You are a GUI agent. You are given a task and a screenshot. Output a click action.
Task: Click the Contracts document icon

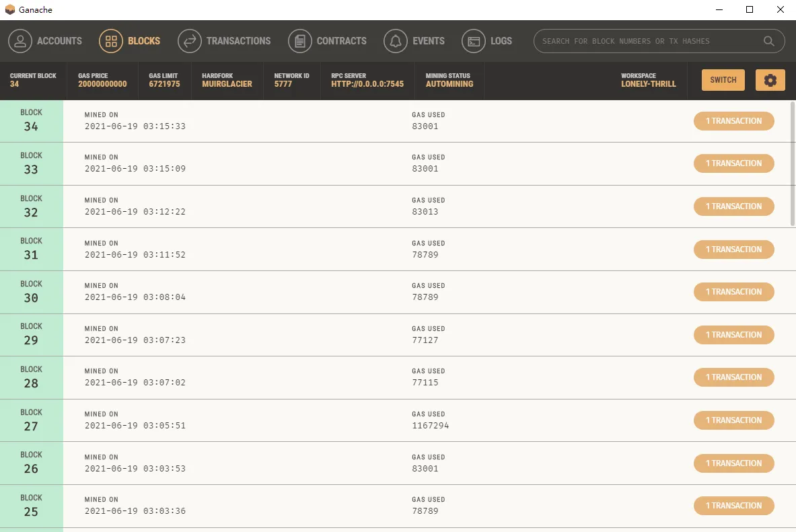click(300, 41)
